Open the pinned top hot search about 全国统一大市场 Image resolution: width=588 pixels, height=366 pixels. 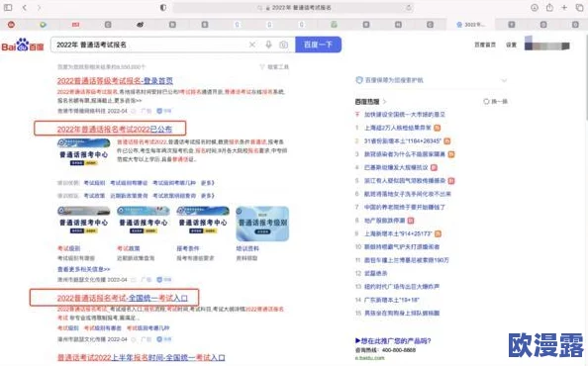[405, 115]
